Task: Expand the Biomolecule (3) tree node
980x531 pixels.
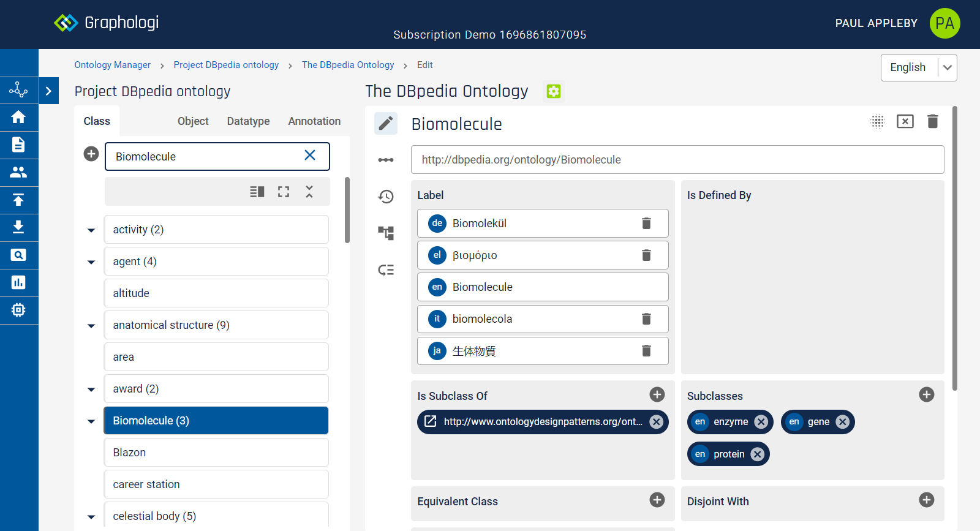Action: point(91,421)
